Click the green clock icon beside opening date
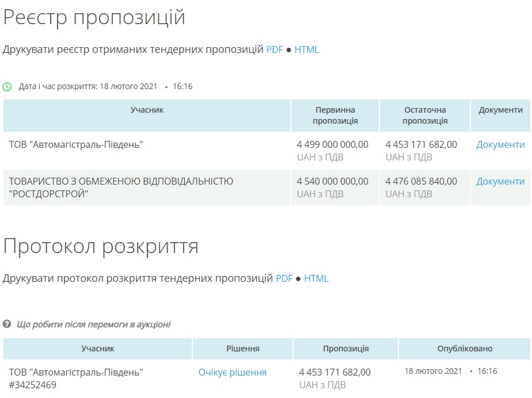This screenshot has width=532, height=398. pyautogui.click(x=7, y=87)
